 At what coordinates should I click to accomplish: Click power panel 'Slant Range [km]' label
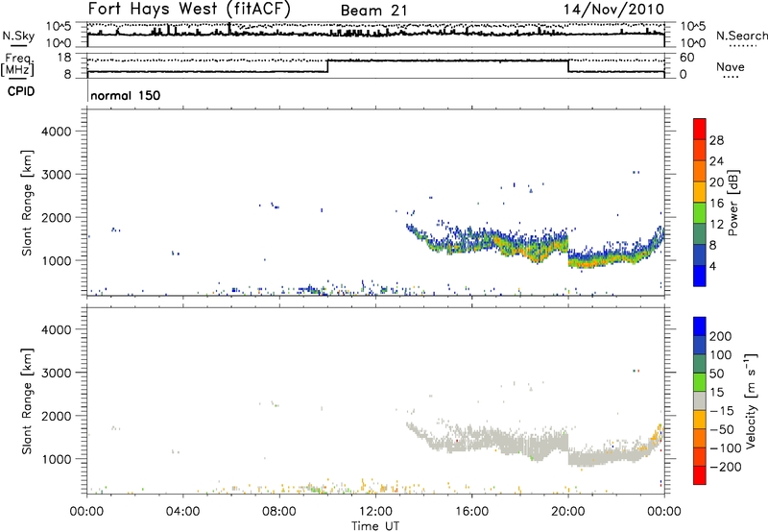pyautogui.click(x=27, y=203)
